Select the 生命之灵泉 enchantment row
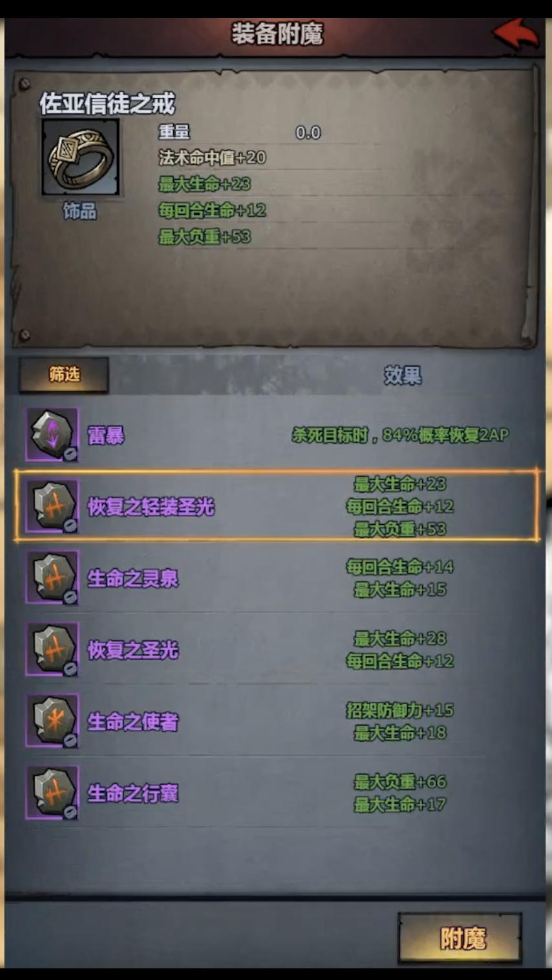 point(276,578)
